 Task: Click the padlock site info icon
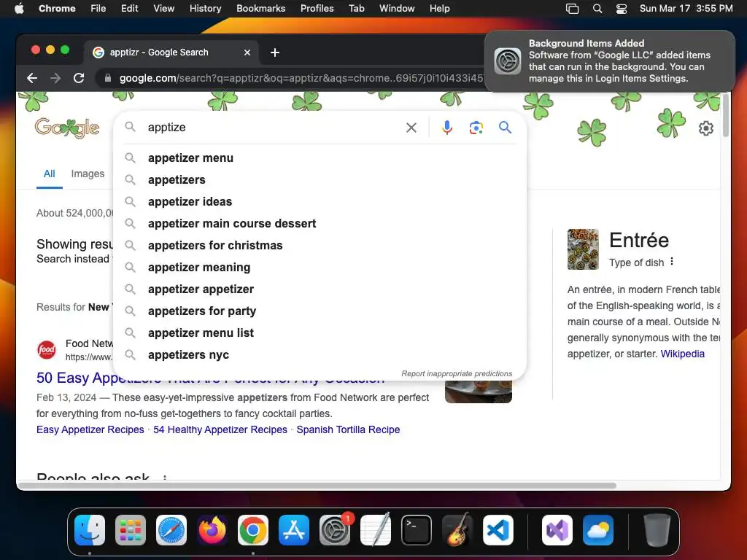(x=108, y=78)
